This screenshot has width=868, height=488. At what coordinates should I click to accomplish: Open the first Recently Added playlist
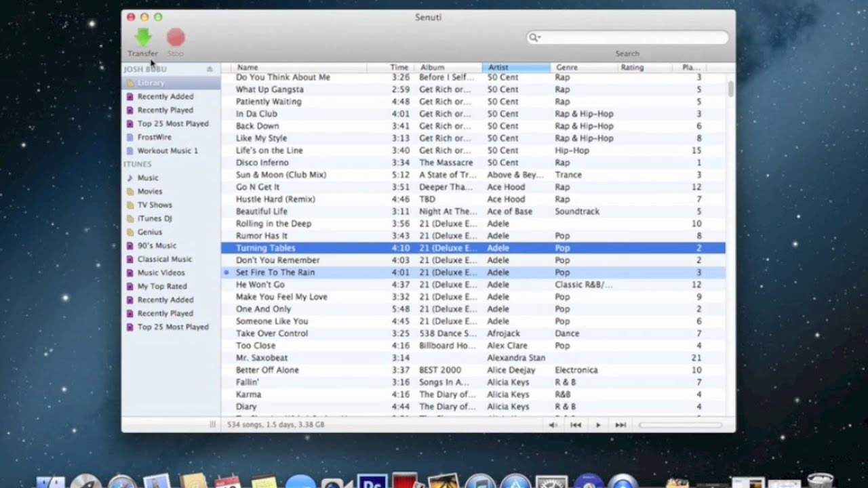[x=165, y=96]
